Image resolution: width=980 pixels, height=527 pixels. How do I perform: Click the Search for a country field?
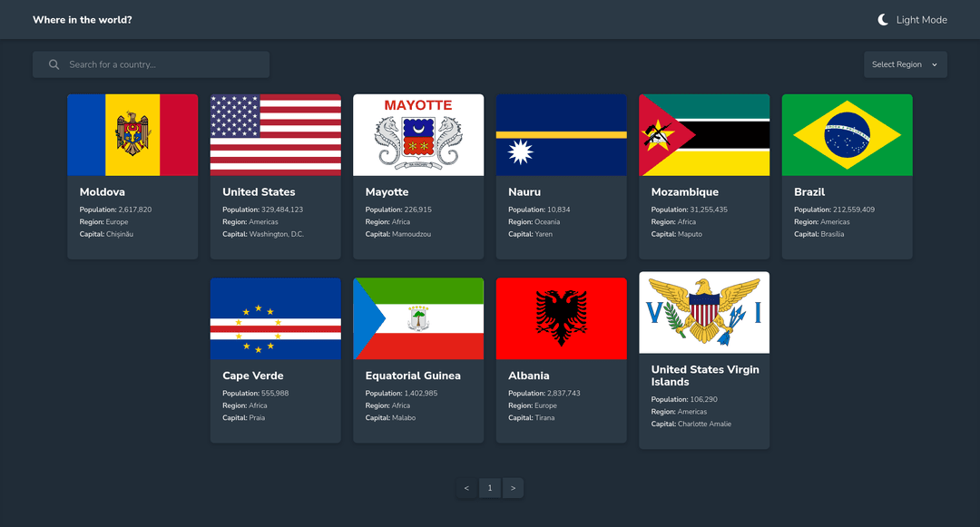(x=152, y=64)
